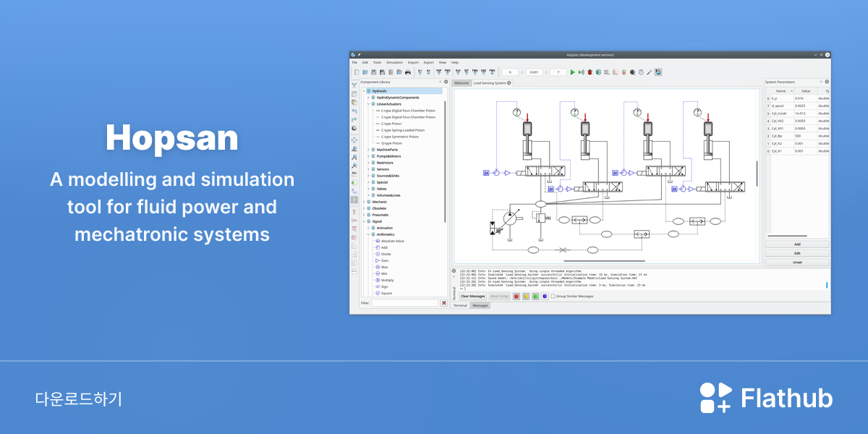Click the Absolute Value component icon

click(x=378, y=241)
